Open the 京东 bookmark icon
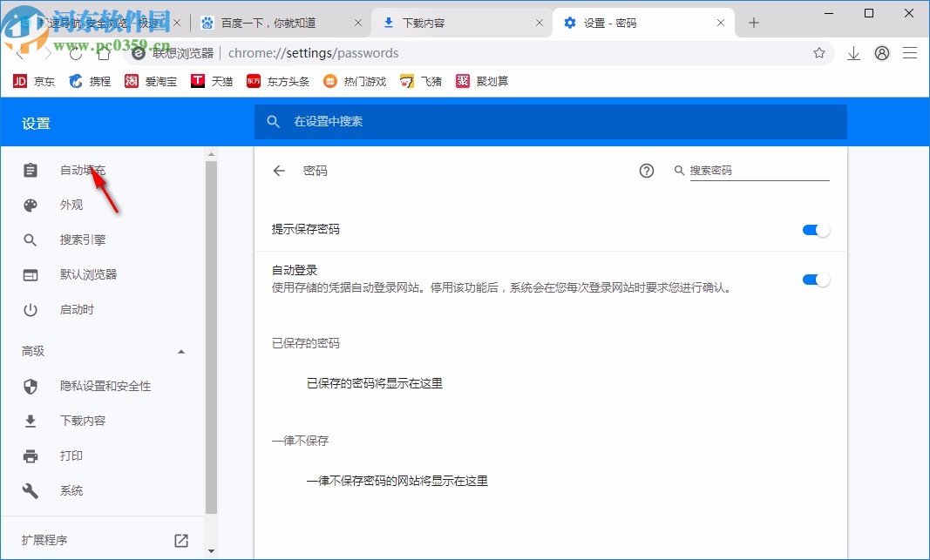 19,81
